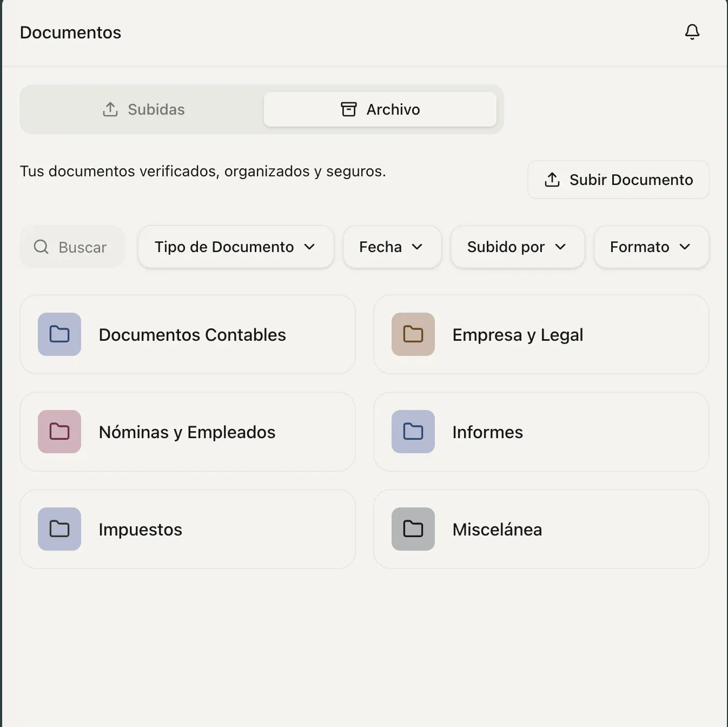The image size is (728, 727).
Task: Click the gray Miscelánea folder icon
Action: pos(413,529)
